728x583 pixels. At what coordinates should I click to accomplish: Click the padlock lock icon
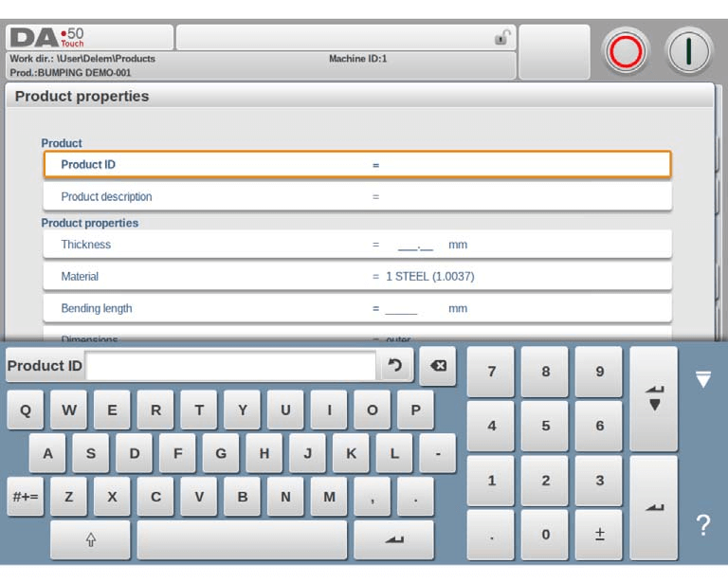[501, 38]
